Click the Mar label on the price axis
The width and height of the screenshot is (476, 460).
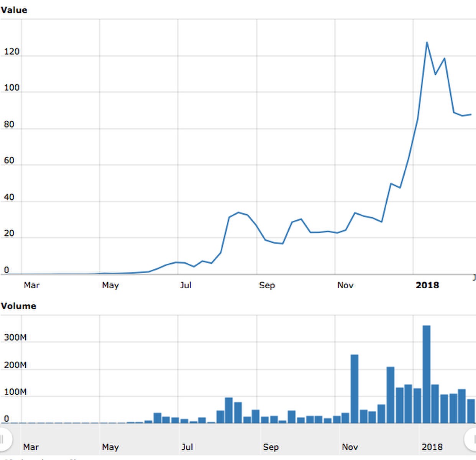[32, 285]
